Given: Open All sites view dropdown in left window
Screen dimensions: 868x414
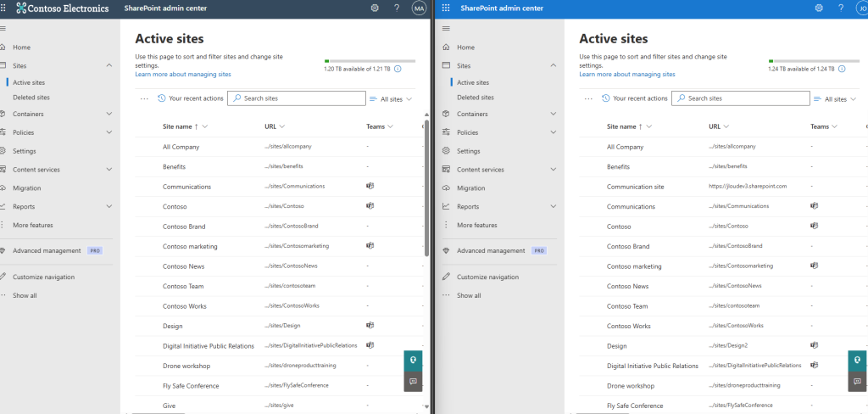Looking at the screenshot, I should click(x=391, y=99).
